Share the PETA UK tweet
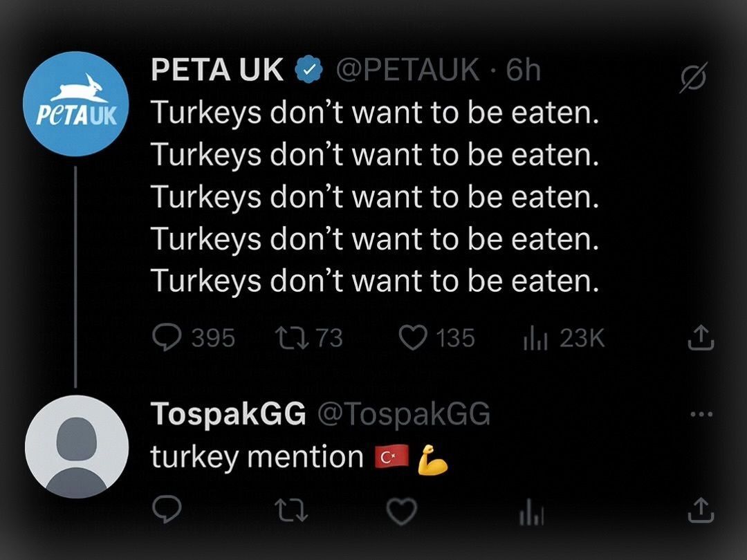The width and height of the screenshot is (747, 560). pos(701,337)
